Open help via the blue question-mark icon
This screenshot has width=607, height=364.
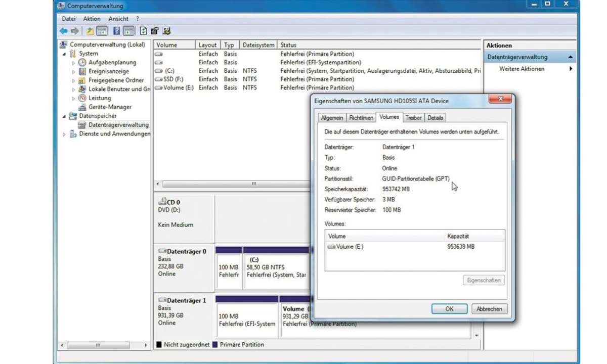point(117,31)
